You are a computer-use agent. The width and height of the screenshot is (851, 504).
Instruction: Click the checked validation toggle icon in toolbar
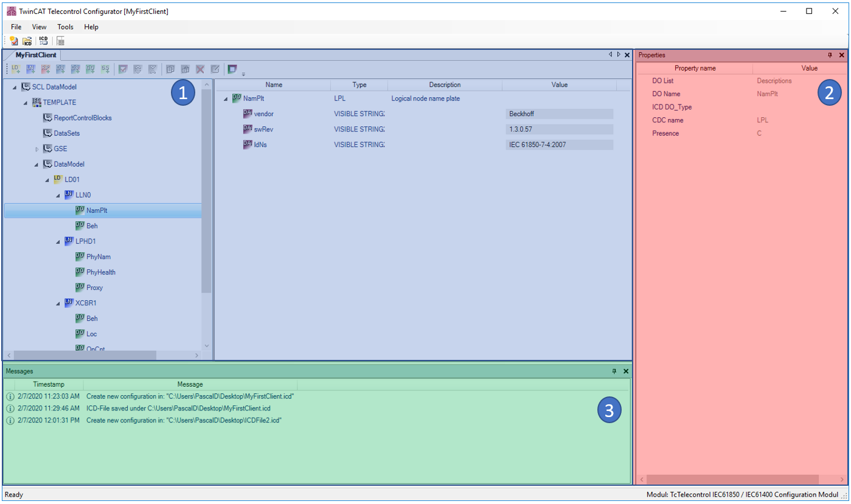[123, 69]
